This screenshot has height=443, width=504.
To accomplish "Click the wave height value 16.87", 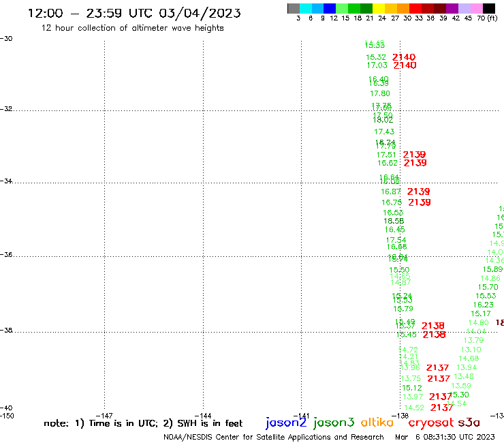I will (x=391, y=192).
